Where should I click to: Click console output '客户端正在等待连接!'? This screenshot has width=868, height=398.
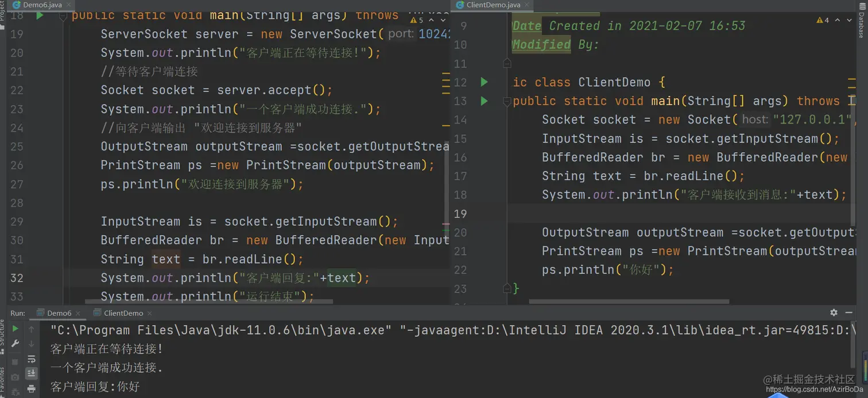(107, 349)
